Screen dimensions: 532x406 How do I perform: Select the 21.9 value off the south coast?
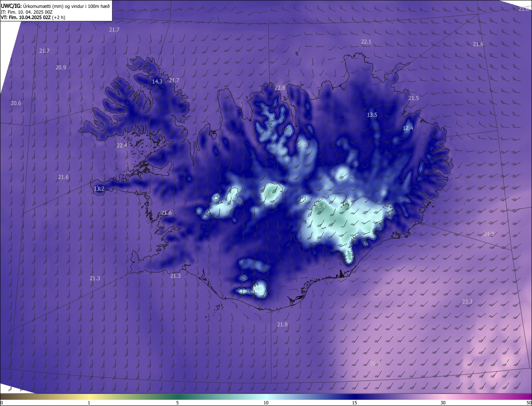282,325
